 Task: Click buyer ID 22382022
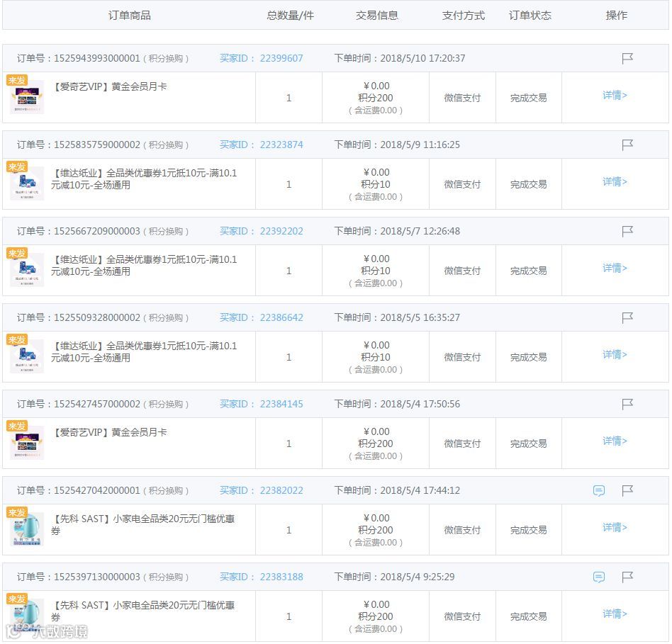tap(281, 490)
